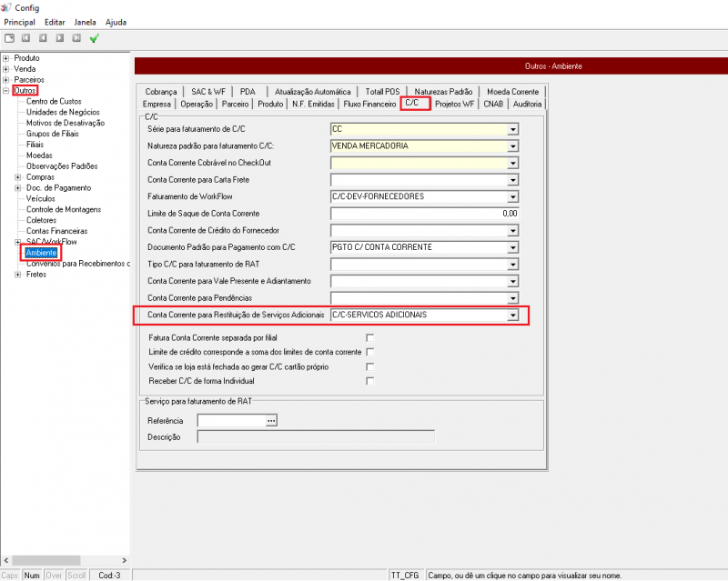728x581 pixels.
Task: Collapse the Outros tree node
Action: pos(6,91)
